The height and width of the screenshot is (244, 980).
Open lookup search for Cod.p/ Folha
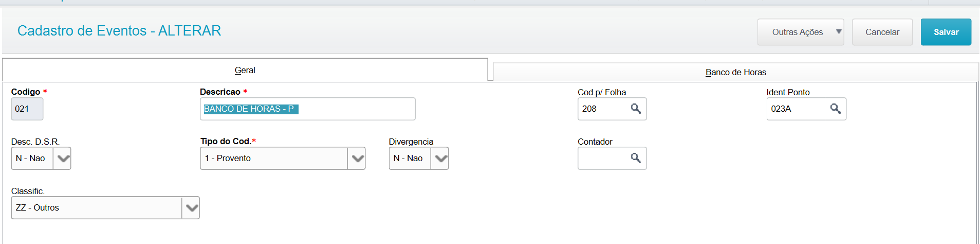tap(636, 109)
